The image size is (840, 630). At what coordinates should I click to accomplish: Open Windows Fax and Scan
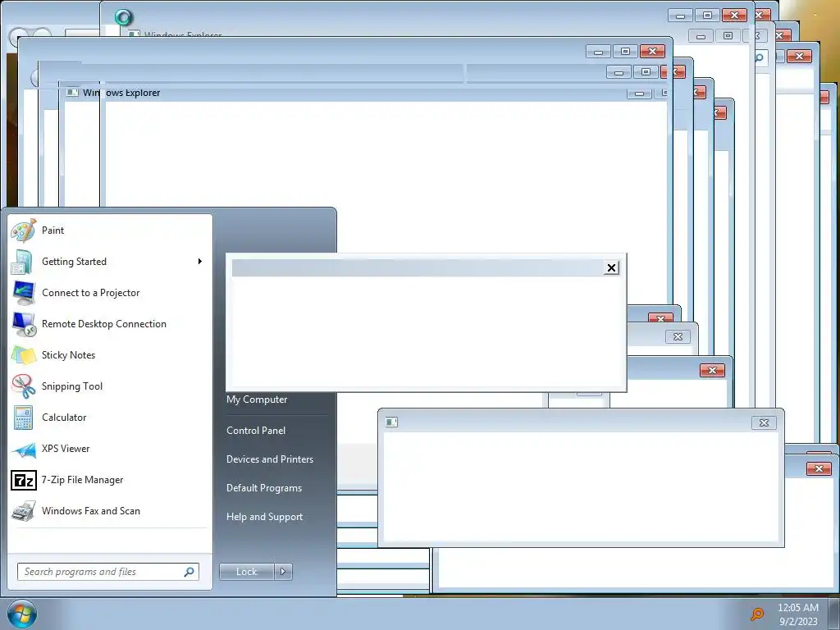[x=91, y=511]
